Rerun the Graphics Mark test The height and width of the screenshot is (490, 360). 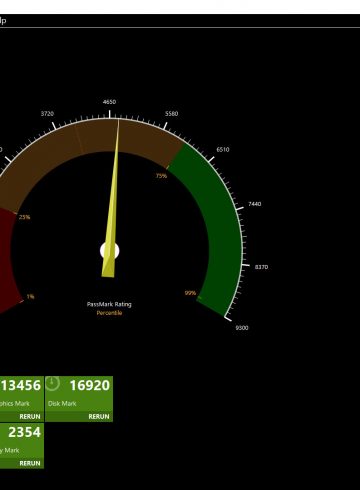[x=30, y=417]
